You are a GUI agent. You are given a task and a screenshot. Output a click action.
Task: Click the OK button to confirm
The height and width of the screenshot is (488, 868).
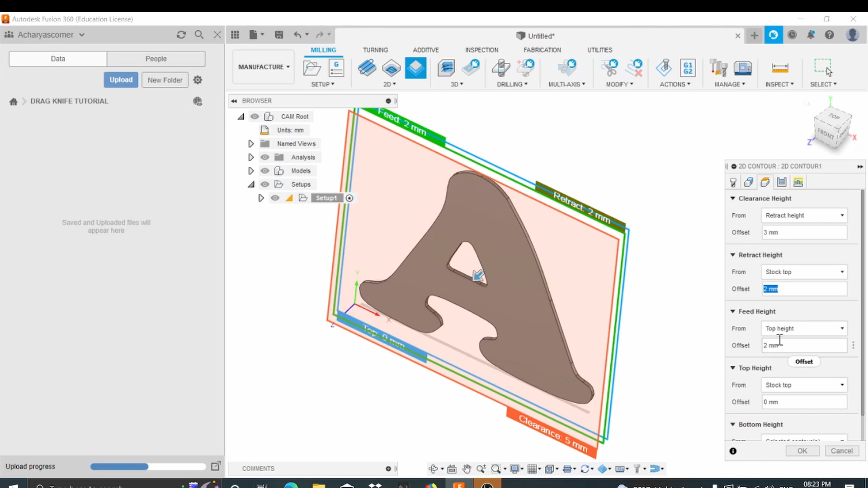[802, 450]
